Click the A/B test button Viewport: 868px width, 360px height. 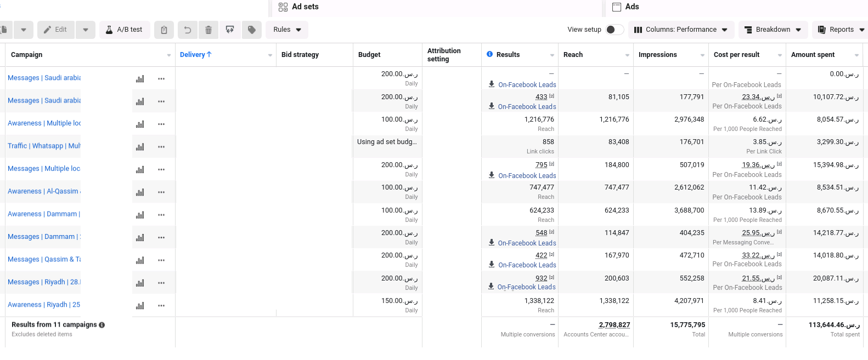coord(124,30)
